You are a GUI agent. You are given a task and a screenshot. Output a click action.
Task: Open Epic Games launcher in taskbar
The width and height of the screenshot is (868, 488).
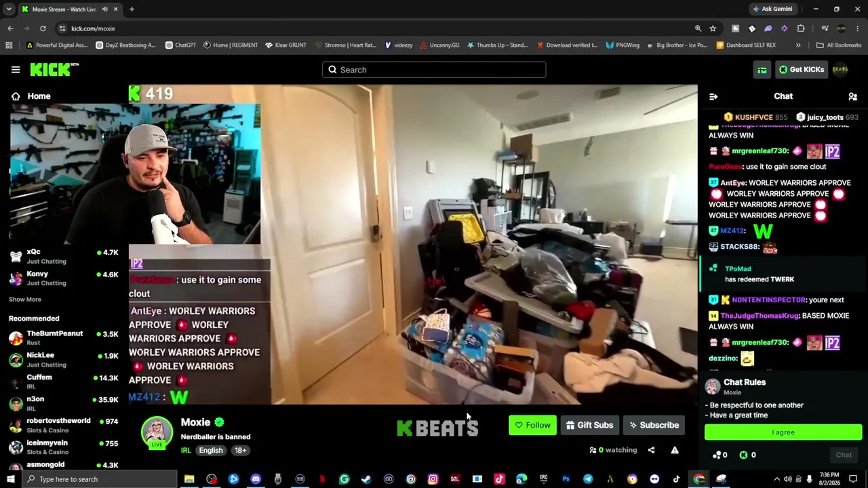543,479
